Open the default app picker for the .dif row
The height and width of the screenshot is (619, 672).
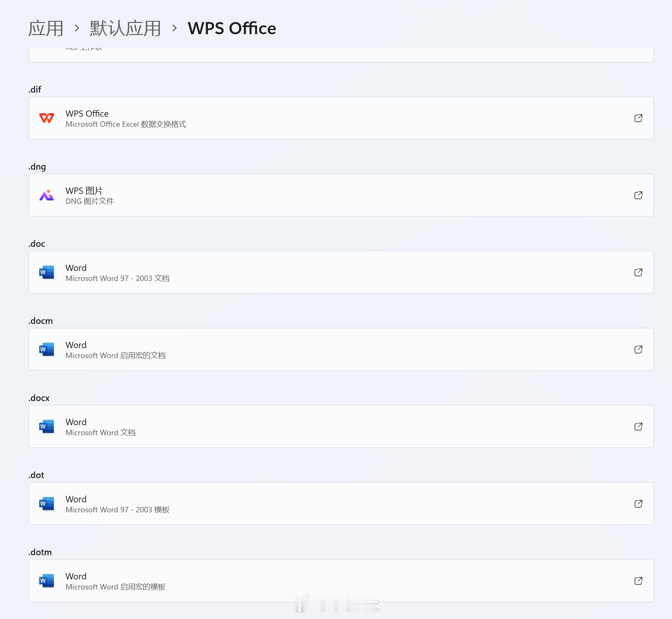point(638,118)
